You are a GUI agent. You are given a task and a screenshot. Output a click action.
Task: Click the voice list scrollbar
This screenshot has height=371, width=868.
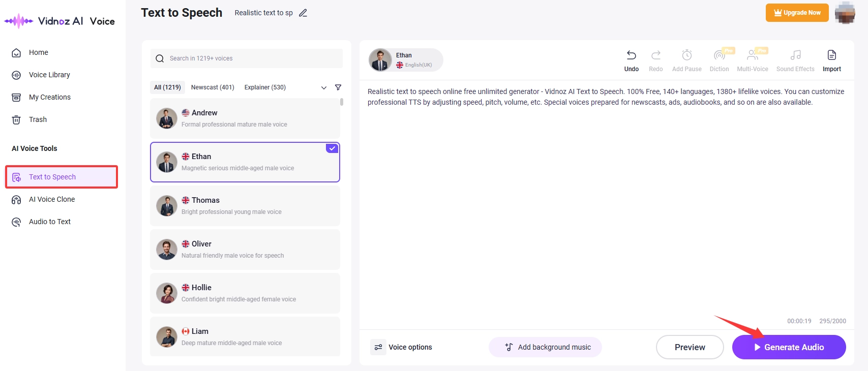pyautogui.click(x=342, y=102)
